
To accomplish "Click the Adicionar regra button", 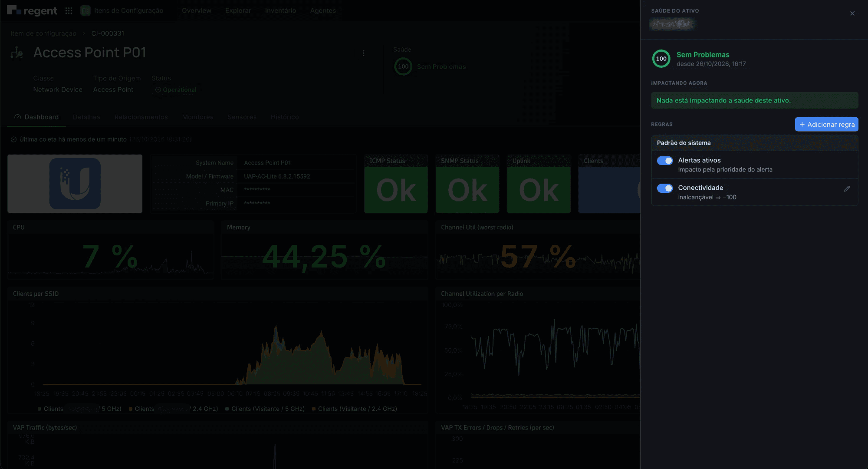I will pyautogui.click(x=826, y=124).
